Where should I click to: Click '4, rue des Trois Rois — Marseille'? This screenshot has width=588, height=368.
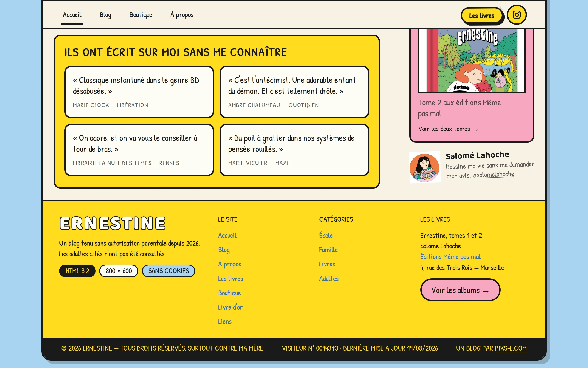pos(462,268)
